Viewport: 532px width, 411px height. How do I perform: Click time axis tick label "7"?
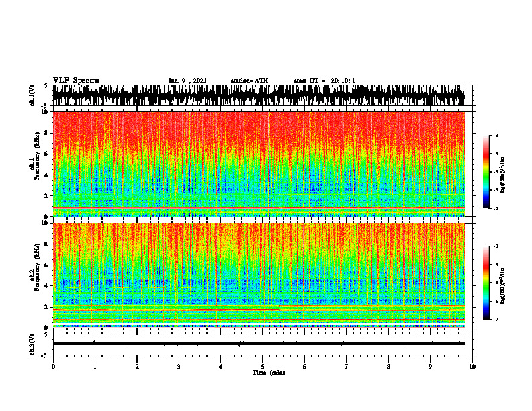coord(347,367)
